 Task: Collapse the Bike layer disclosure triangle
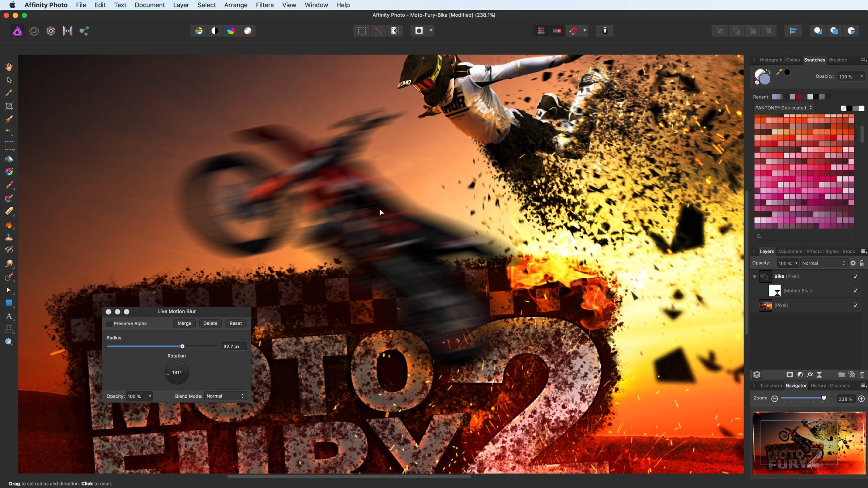tap(754, 277)
